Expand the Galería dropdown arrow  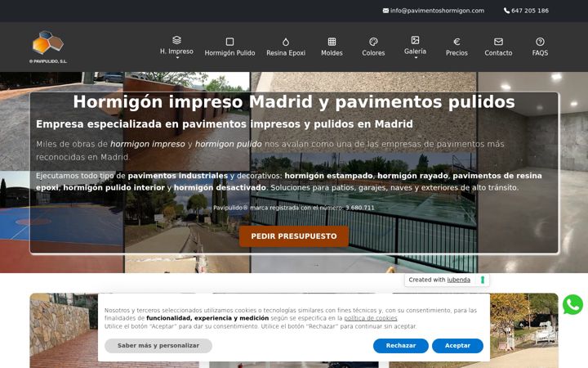416,58
